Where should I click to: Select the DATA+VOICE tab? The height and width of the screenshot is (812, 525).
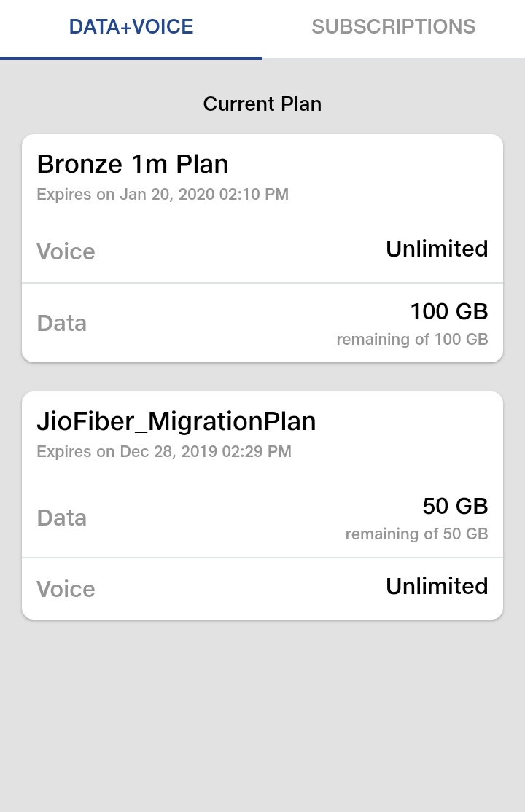(131, 27)
